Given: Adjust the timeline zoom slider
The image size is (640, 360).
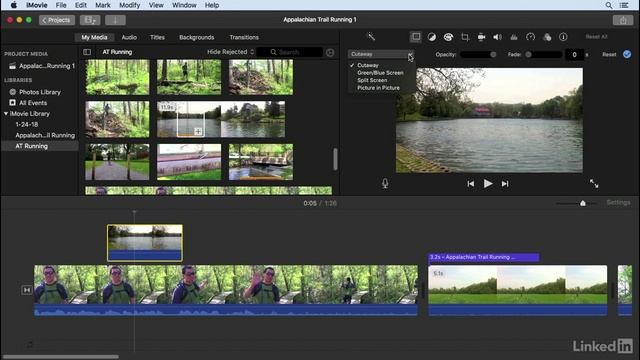Looking at the screenshot, I should 577,203.
